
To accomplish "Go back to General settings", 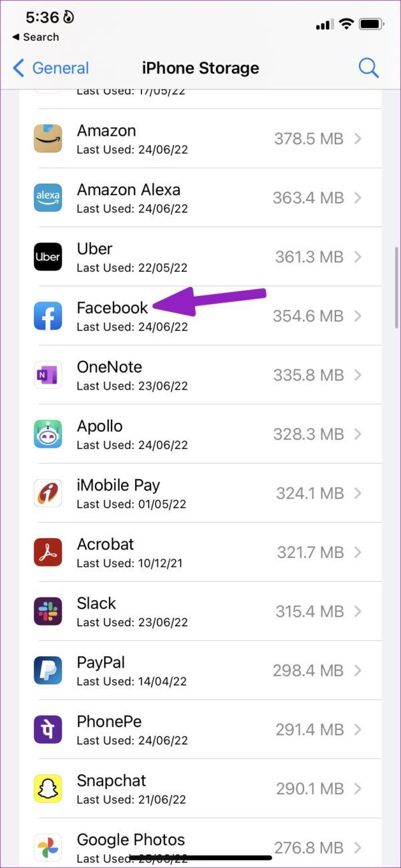I will point(51,68).
